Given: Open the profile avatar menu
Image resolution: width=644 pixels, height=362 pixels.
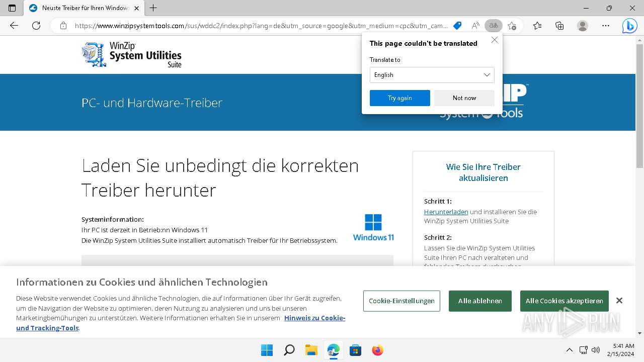Looking at the screenshot, I should 583,26.
